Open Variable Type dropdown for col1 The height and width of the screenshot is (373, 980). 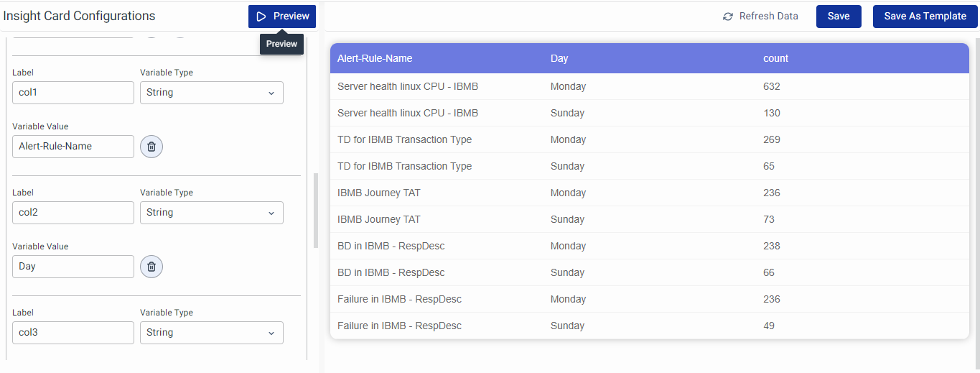(x=211, y=93)
